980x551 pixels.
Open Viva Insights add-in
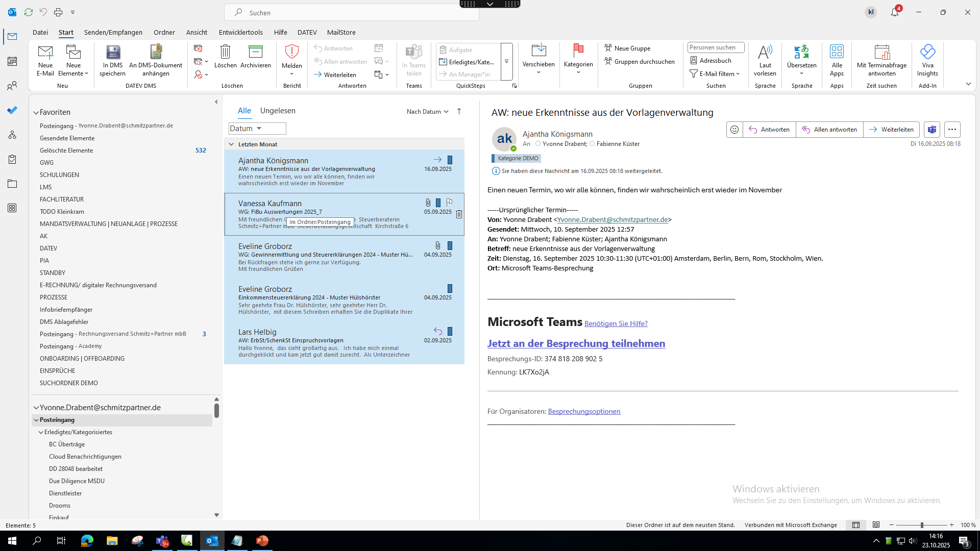click(927, 61)
